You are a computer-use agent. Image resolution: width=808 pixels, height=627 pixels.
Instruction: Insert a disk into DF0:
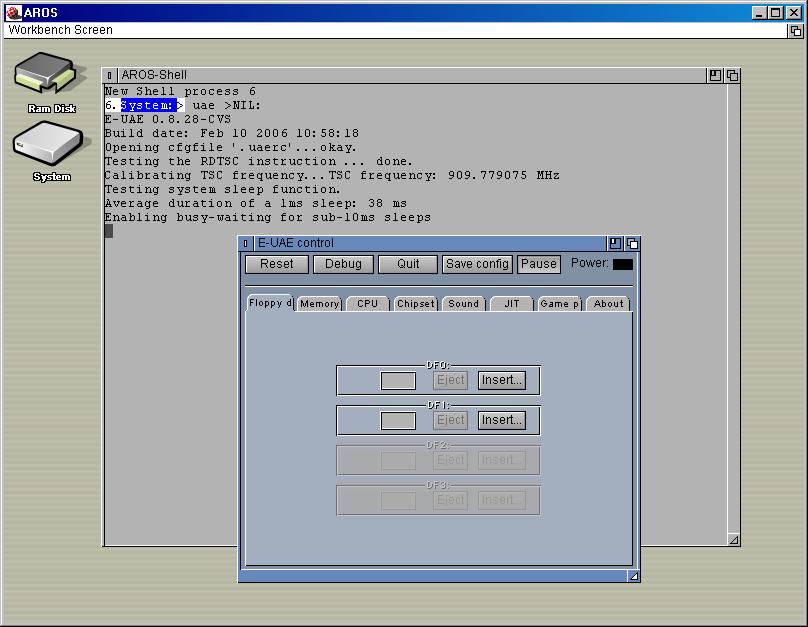click(501, 380)
